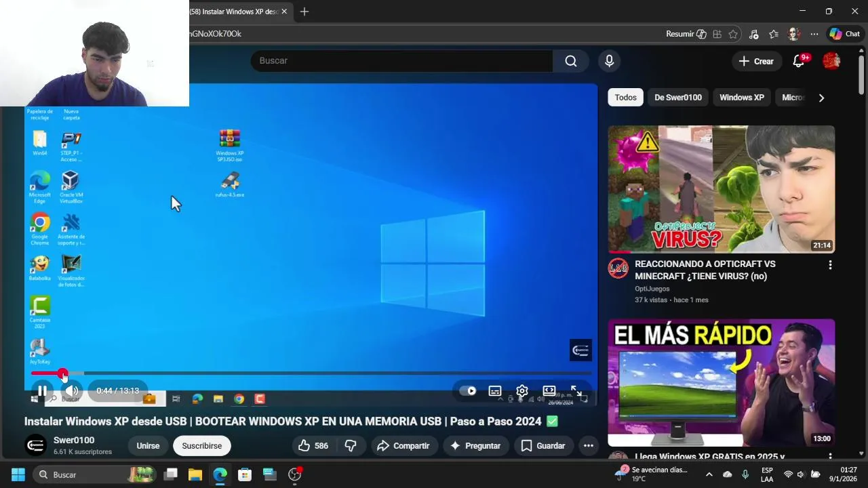The height and width of the screenshot is (488, 868).
Task: Open YouTube notifications bell
Action: (x=799, y=61)
